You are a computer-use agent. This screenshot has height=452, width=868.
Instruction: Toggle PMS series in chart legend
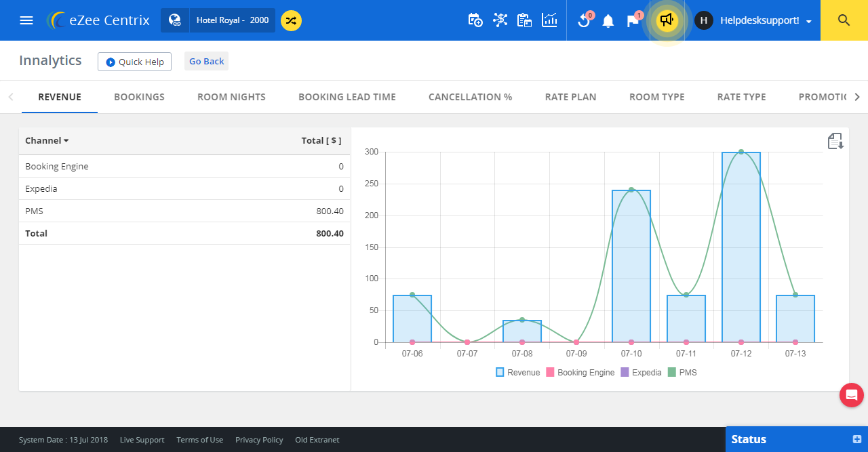[682, 372]
